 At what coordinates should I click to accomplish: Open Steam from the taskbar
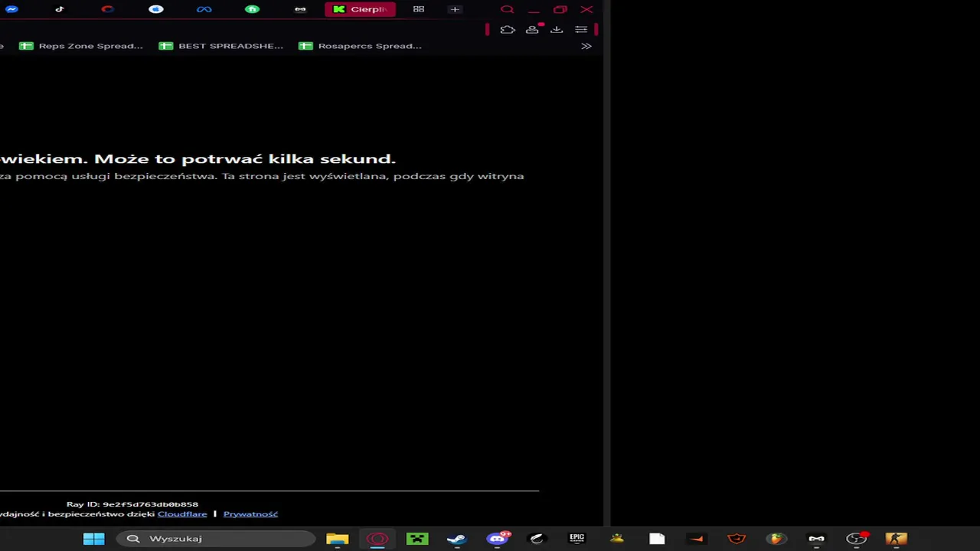457,539
